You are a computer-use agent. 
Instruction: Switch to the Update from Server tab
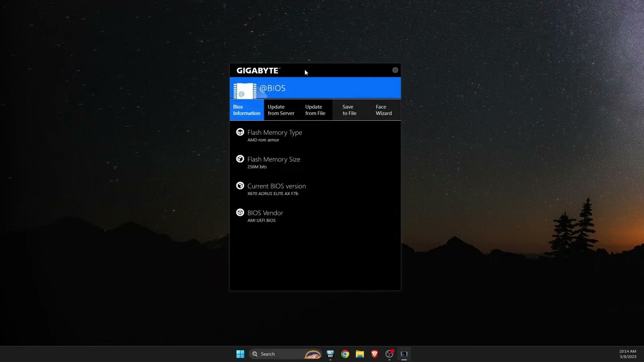click(x=281, y=110)
